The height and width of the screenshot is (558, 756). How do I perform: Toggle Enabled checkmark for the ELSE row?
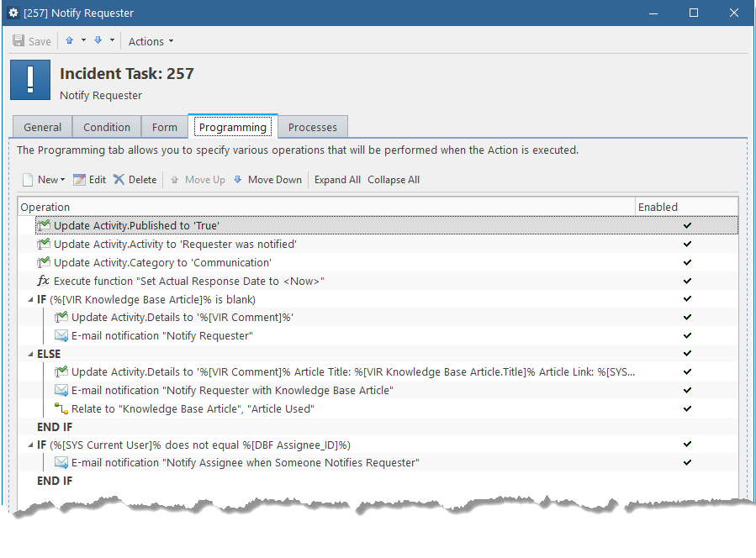click(x=687, y=354)
